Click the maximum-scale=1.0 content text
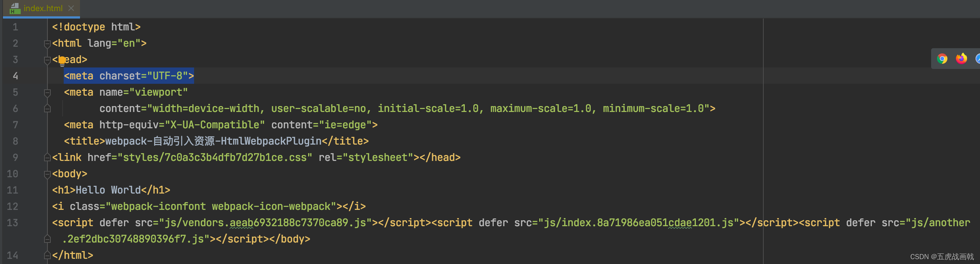Image resolution: width=980 pixels, height=264 pixels. [541, 109]
